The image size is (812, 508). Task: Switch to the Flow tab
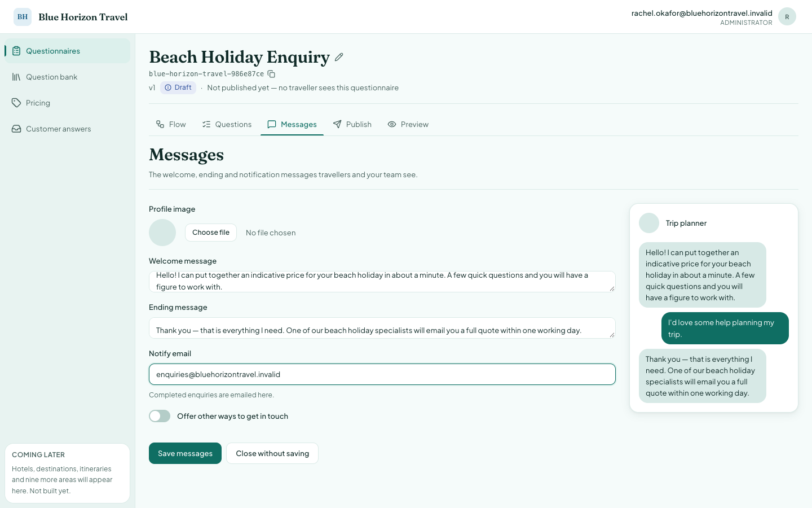pos(171,124)
